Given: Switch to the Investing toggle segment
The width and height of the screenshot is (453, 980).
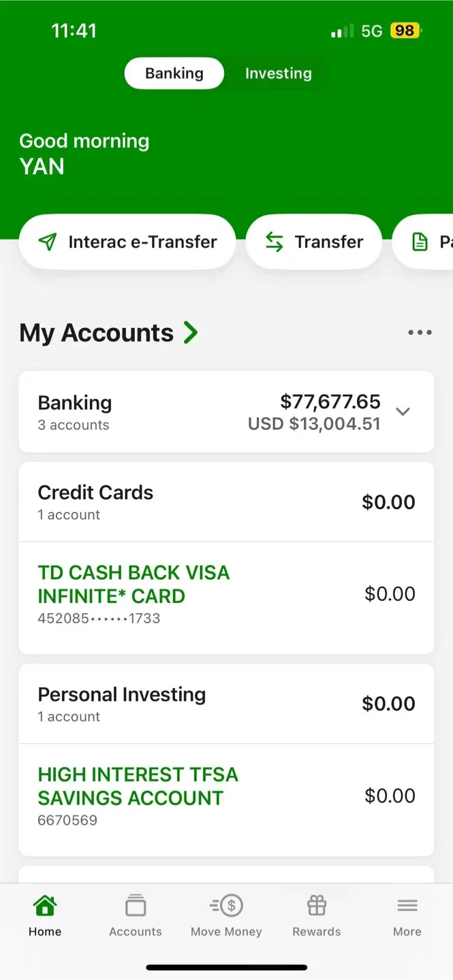Looking at the screenshot, I should pos(278,73).
